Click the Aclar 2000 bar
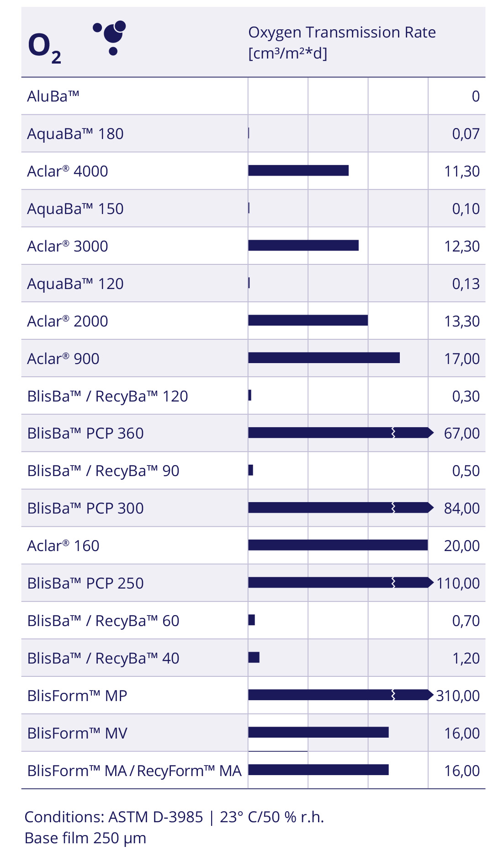This screenshot has height=857, width=504. tap(308, 321)
